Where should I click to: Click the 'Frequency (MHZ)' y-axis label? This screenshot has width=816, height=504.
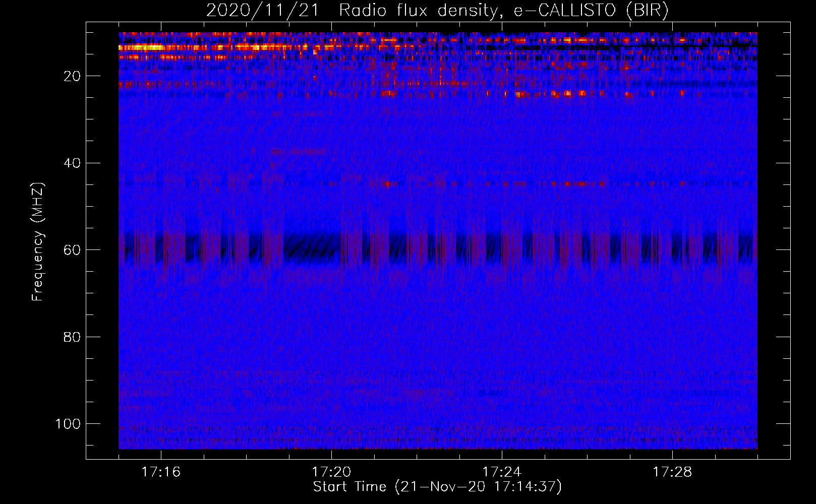click(x=38, y=242)
